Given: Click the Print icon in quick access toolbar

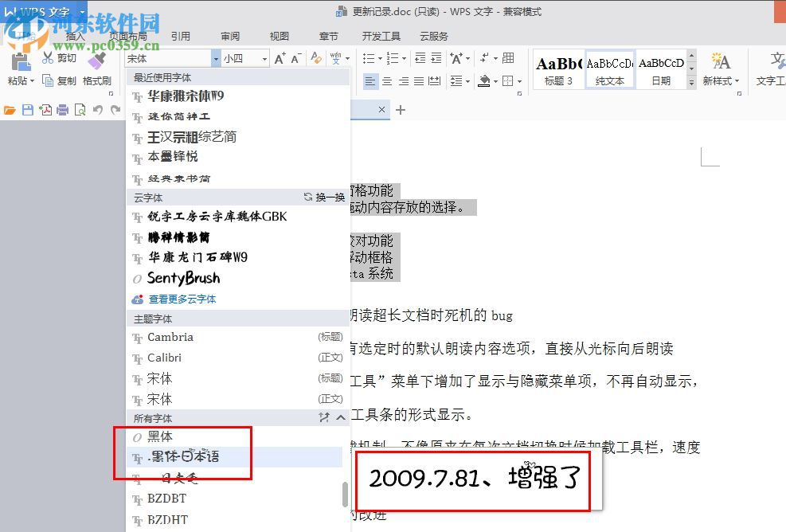Looking at the screenshot, I should point(62,110).
